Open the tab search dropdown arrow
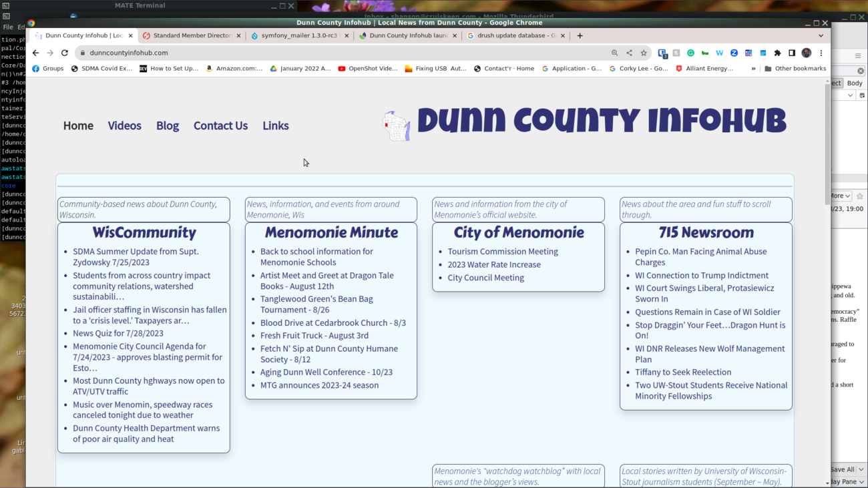Screen dimensions: 868x488 (x=821, y=35)
